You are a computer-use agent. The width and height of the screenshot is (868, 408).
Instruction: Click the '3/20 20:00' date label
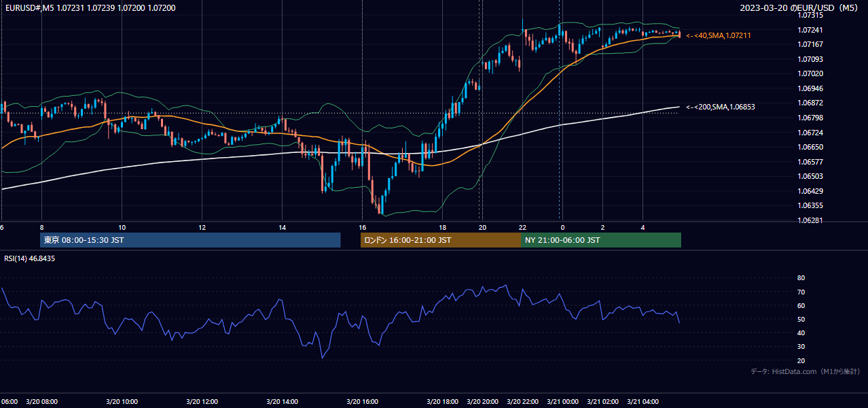(482, 401)
